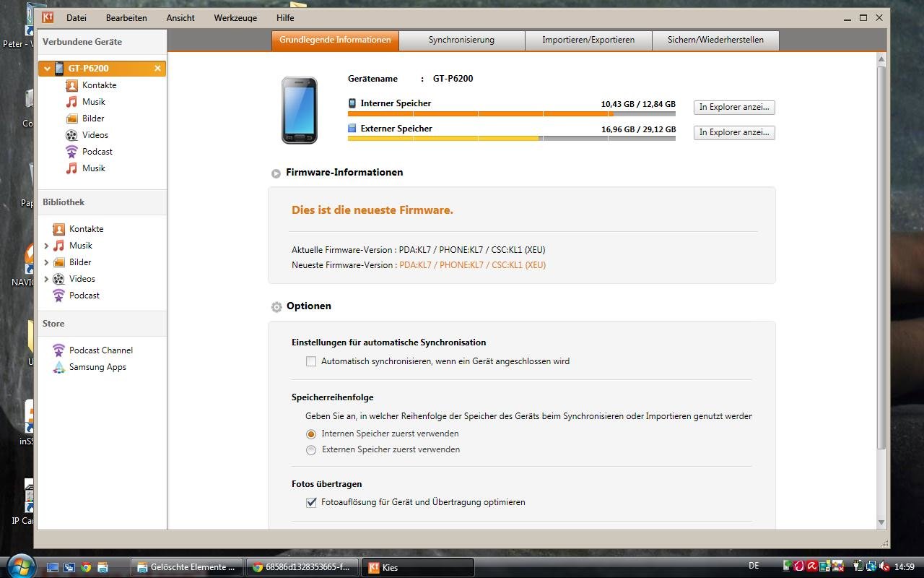Click the phone device image
The image size is (924, 578).
(x=299, y=111)
